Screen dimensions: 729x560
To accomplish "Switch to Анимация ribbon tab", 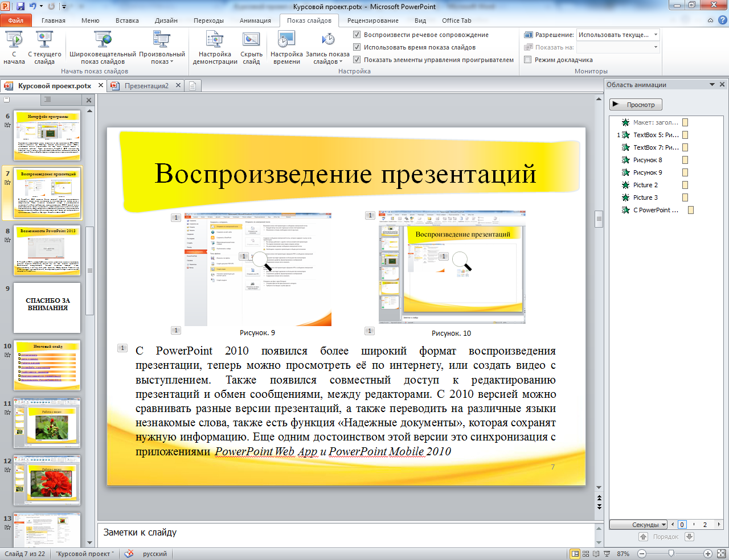I will (x=255, y=20).
